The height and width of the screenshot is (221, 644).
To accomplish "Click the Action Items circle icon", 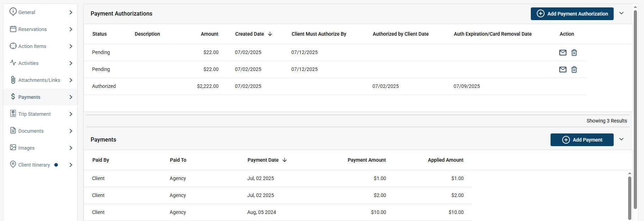I will 13,46.
